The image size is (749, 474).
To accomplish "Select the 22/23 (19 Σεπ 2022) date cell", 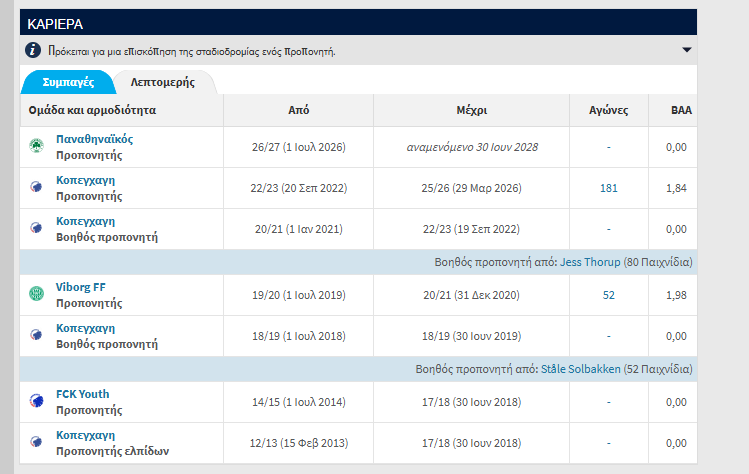I will (x=471, y=229).
